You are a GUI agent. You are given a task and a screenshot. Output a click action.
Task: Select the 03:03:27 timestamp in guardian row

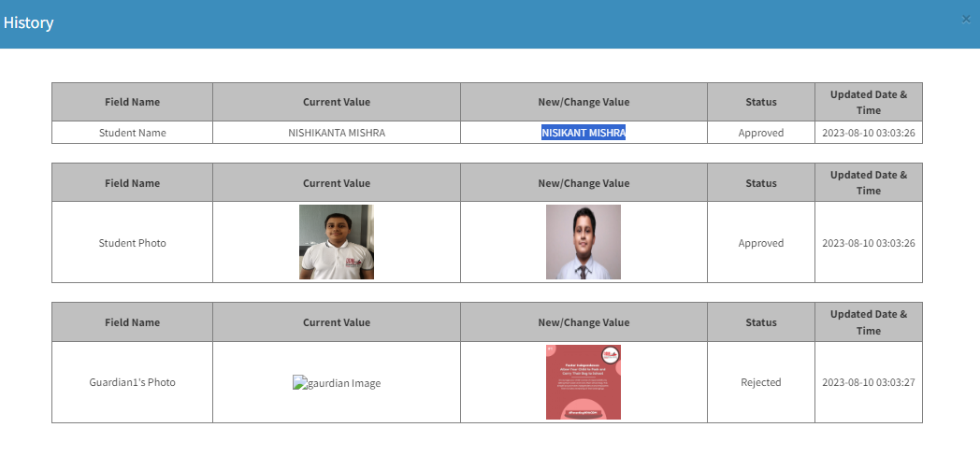pos(868,382)
